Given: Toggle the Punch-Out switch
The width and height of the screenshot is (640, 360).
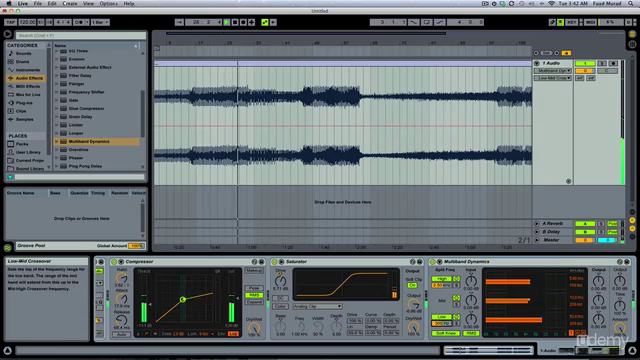Looking at the screenshot, I should [x=439, y=22].
